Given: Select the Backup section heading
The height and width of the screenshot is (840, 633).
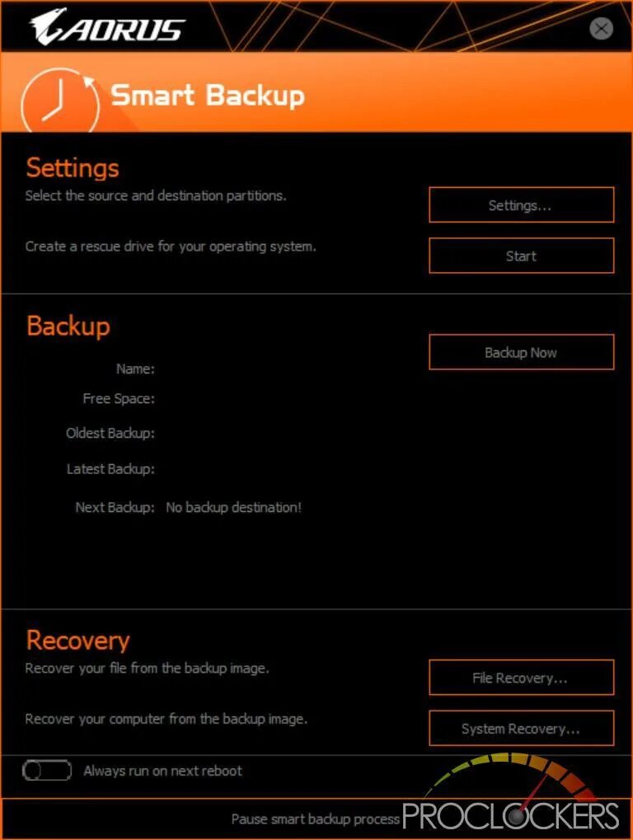Looking at the screenshot, I should 68,326.
